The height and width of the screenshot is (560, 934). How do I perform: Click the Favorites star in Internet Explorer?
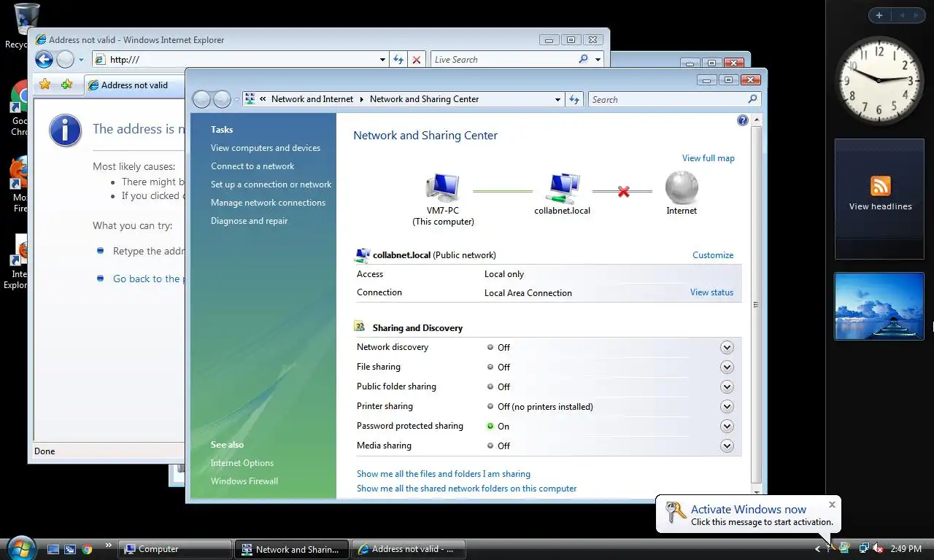[x=45, y=85]
